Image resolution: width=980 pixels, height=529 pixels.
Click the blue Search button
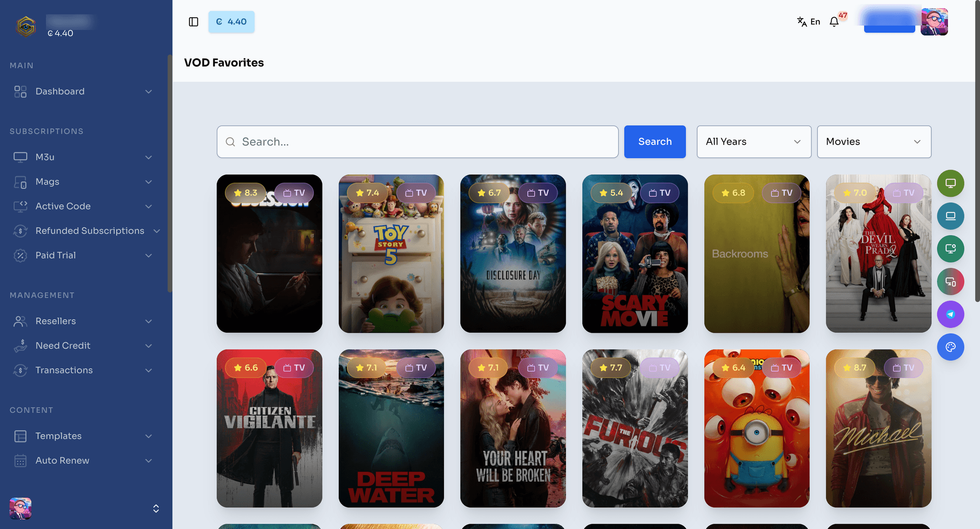tap(655, 142)
